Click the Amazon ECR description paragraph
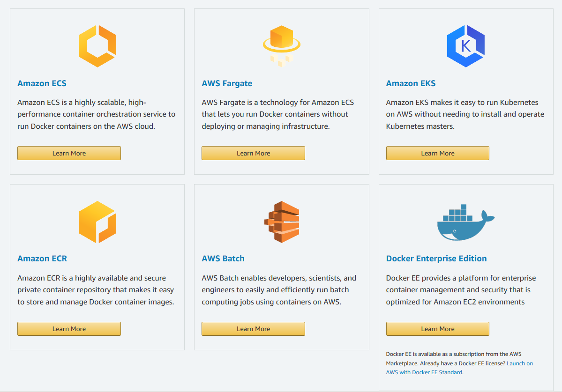562x392 pixels. point(96,290)
